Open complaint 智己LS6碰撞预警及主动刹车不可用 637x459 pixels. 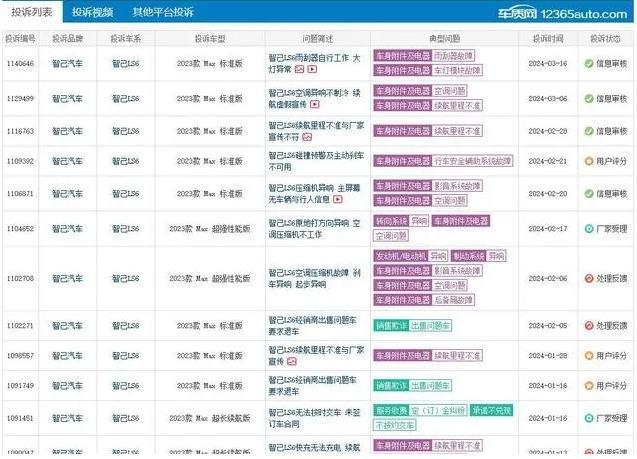point(316,161)
